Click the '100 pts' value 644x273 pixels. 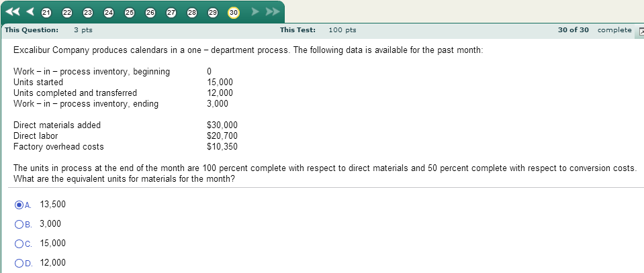pyautogui.click(x=342, y=30)
